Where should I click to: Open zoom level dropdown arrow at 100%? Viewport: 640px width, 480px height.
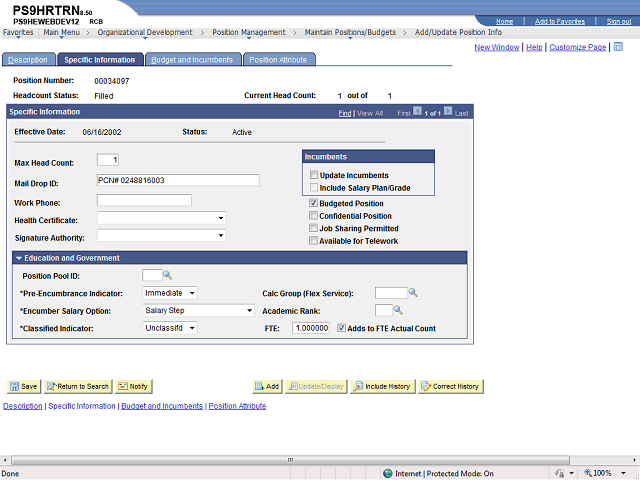(623, 473)
